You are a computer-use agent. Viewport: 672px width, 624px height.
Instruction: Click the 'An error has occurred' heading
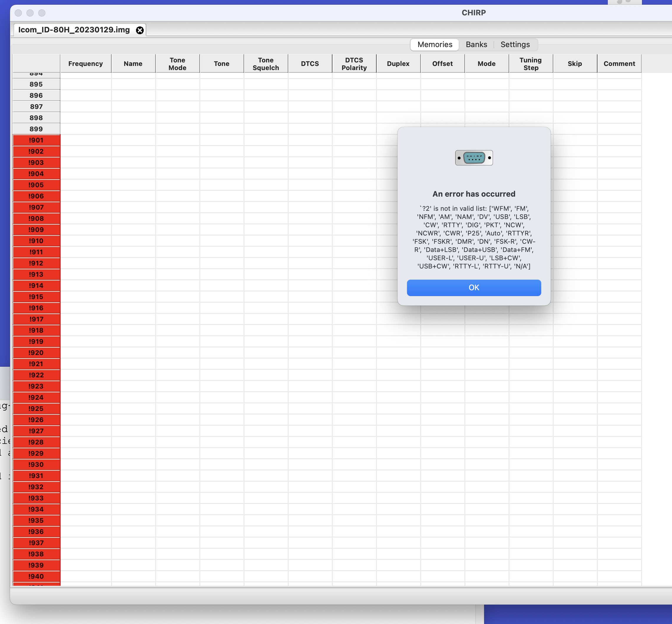click(x=474, y=194)
